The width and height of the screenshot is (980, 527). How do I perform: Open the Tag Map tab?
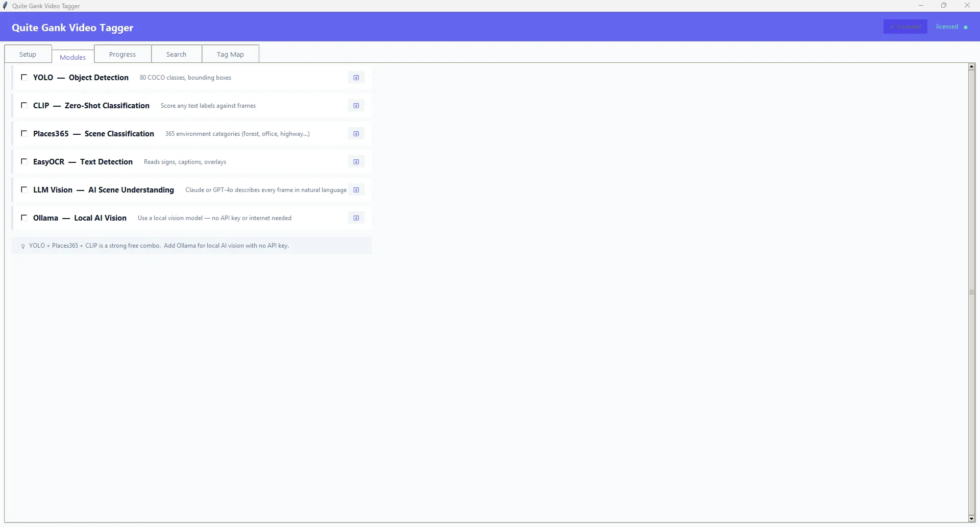tap(231, 54)
